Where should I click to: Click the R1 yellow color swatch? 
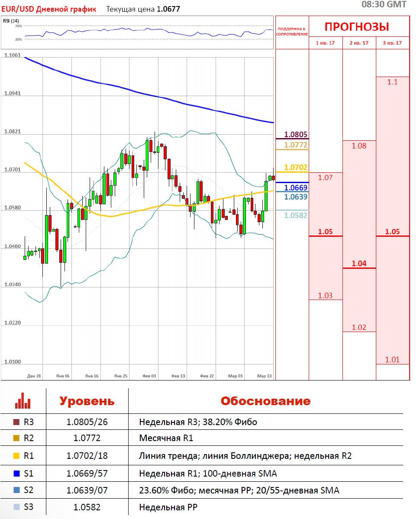[16, 456]
